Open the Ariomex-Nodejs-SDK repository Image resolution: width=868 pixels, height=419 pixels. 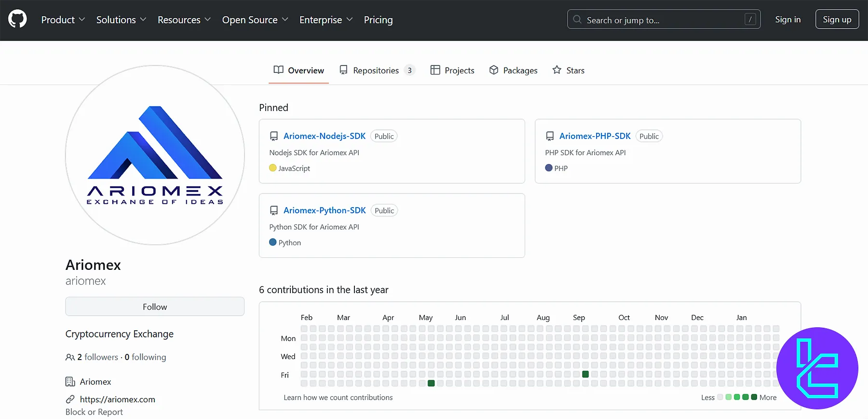[325, 136]
